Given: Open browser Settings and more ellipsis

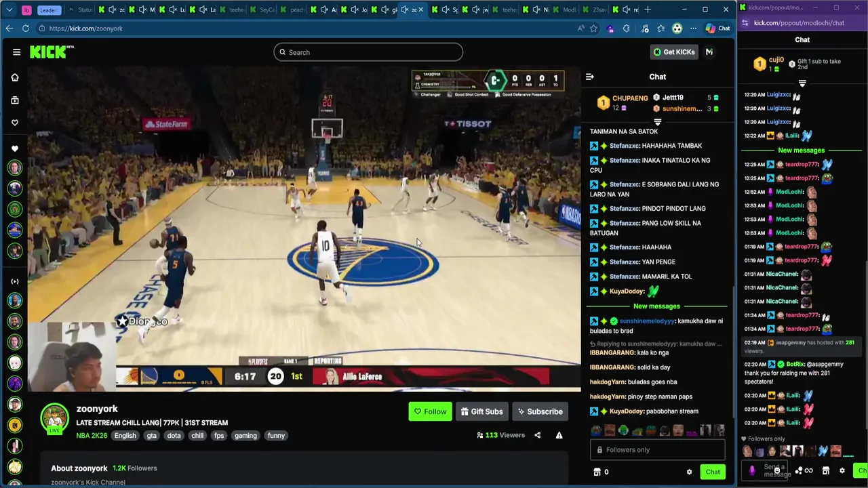Looking at the screenshot, I should 693,28.
